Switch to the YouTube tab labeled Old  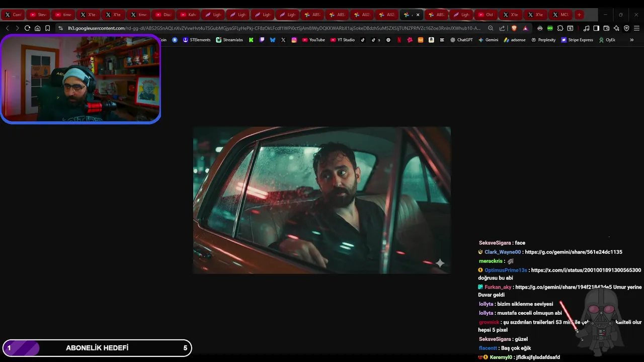[486, 15]
